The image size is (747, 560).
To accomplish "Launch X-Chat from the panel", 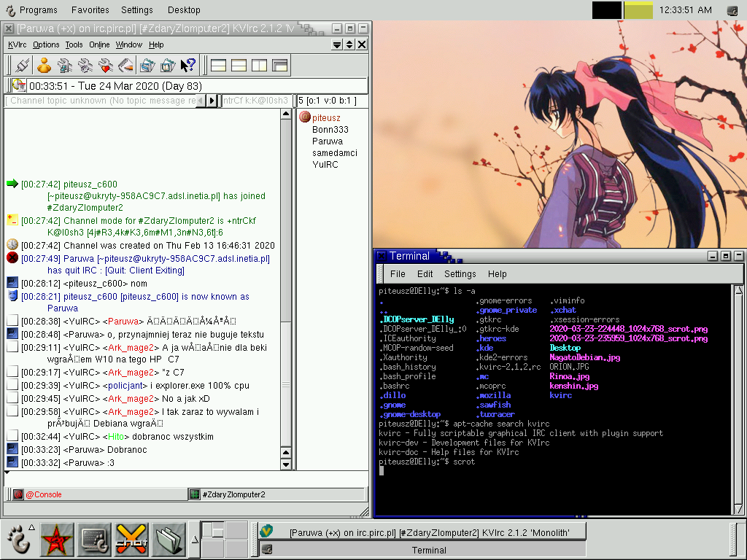I will (x=131, y=540).
